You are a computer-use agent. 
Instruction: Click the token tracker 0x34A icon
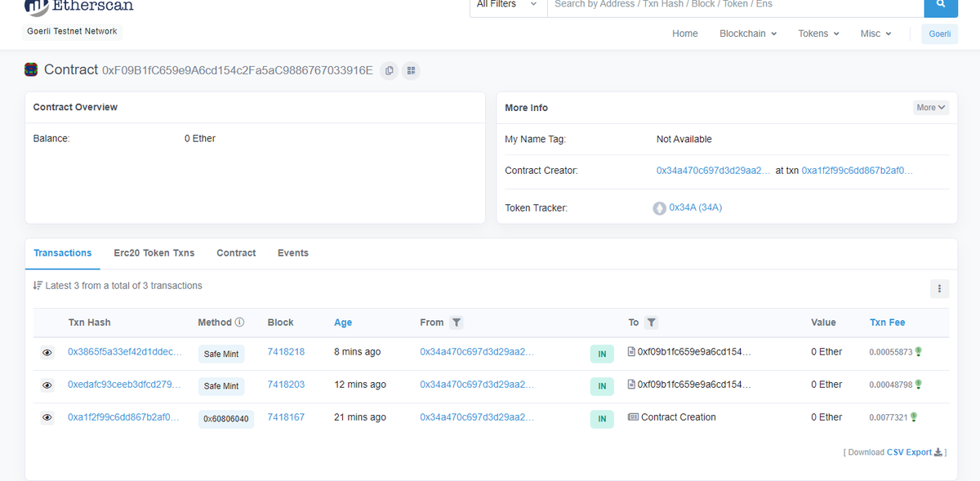point(659,208)
